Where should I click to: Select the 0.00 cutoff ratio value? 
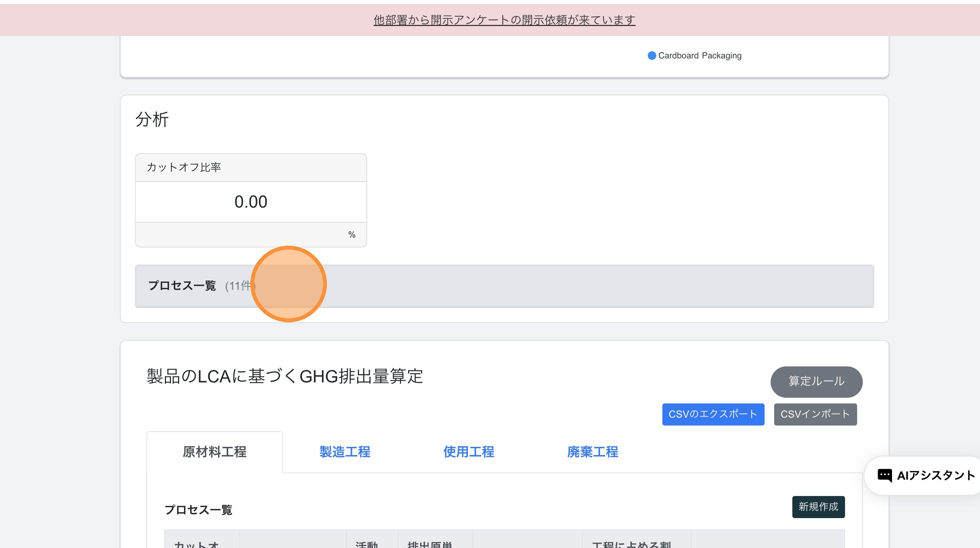(x=251, y=202)
